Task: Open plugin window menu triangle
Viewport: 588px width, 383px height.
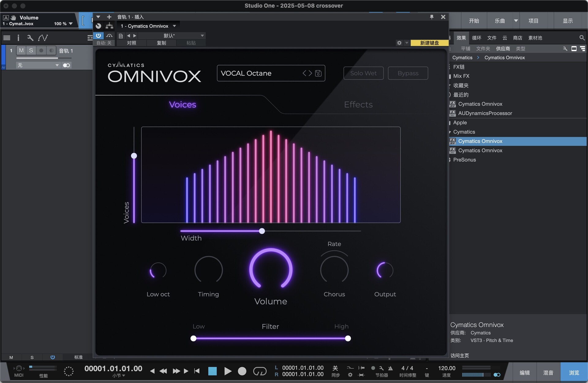Action: 98,17
